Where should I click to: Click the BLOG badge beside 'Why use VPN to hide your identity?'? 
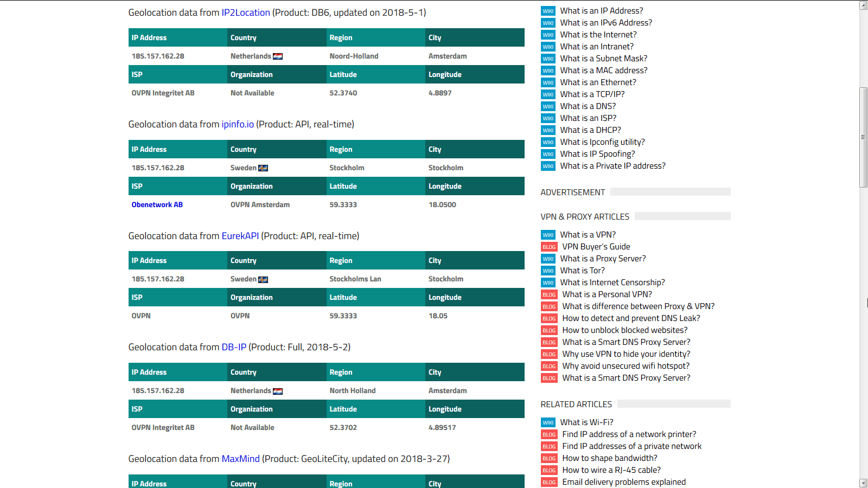pyautogui.click(x=549, y=354)
